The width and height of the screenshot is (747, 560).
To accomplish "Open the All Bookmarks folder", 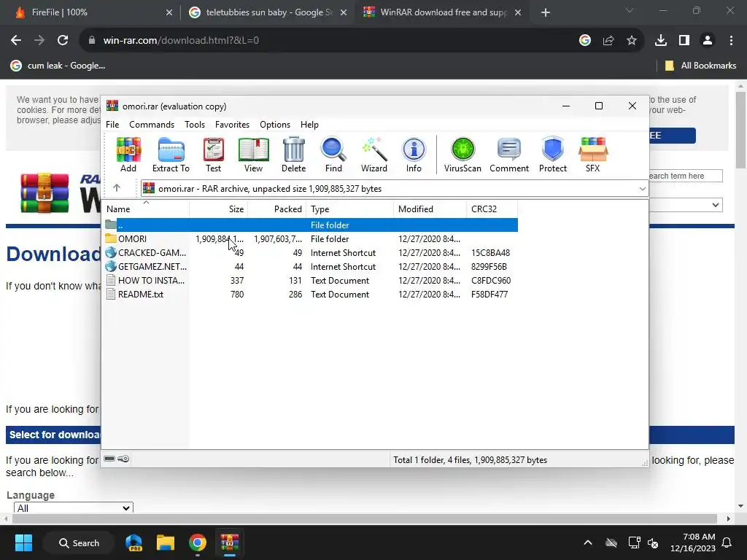I will tap(700, 66).
